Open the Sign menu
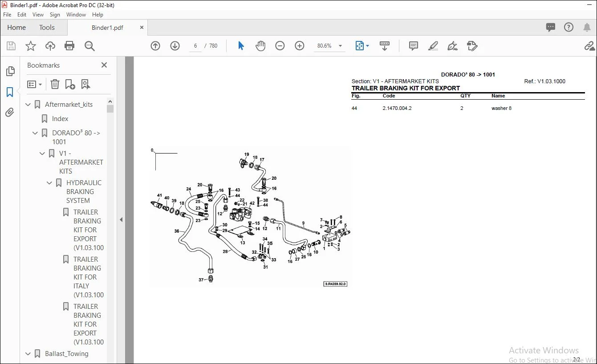 pyautogui.click(x=55, y=15)
